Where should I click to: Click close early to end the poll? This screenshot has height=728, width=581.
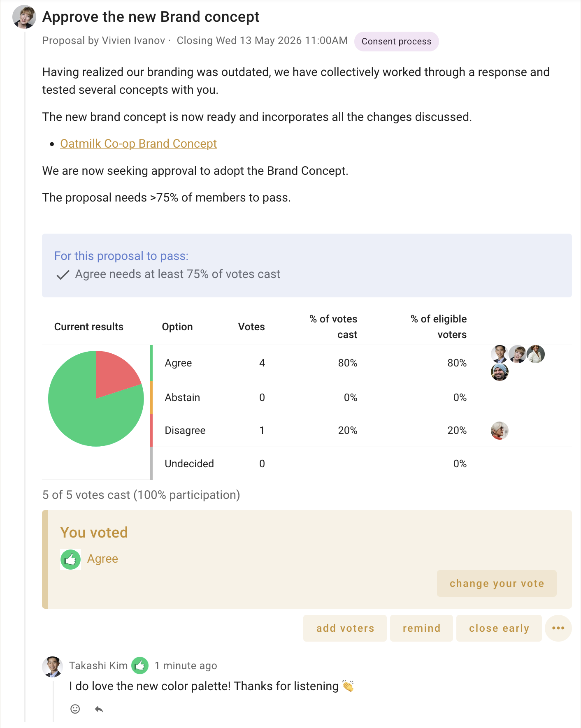[x=499, y=628]
